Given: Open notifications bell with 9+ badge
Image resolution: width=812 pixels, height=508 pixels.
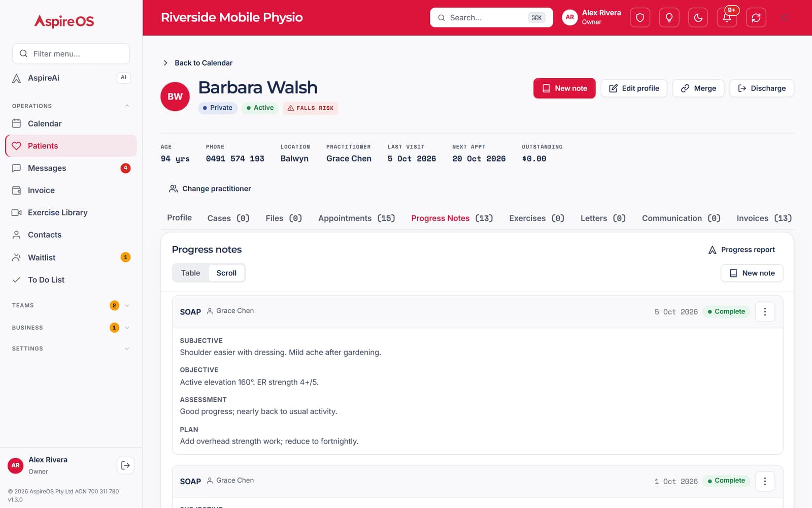Looking at the screenshot, I should click(x=727, y=18).
